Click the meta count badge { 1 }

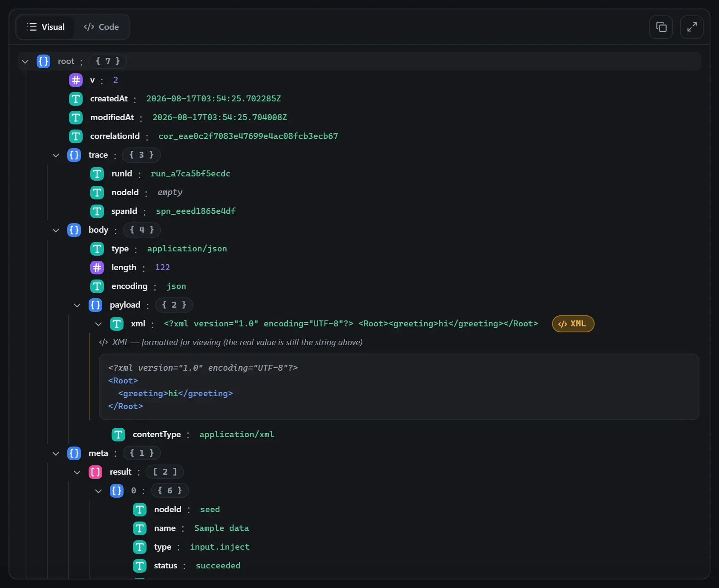click(x=142, y=453)
